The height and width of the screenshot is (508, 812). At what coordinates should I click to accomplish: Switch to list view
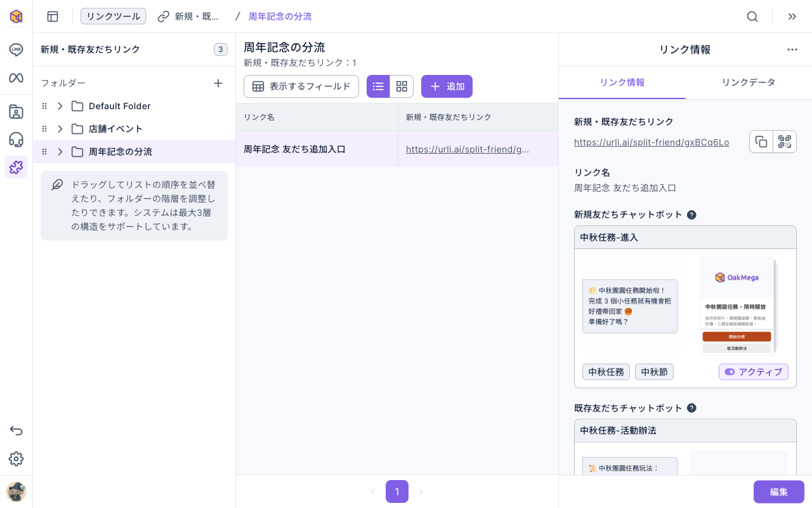(378, 86)
